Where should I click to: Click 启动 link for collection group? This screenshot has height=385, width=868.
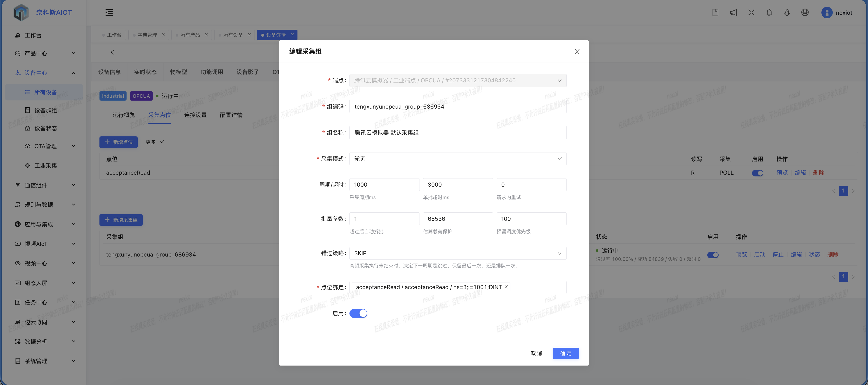click(759, 255)
